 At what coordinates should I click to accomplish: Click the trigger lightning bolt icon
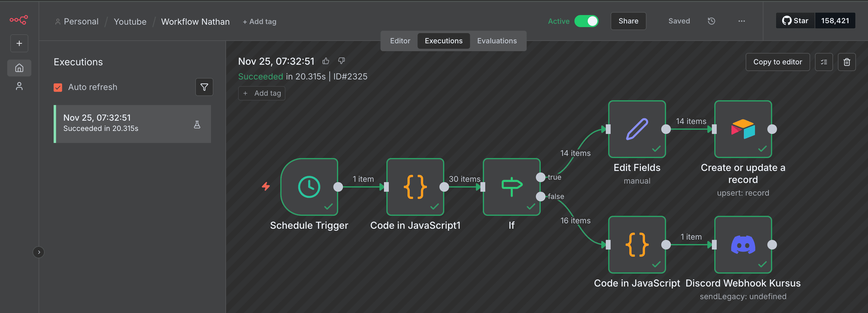pyautogui.click(x=266, y=186)
